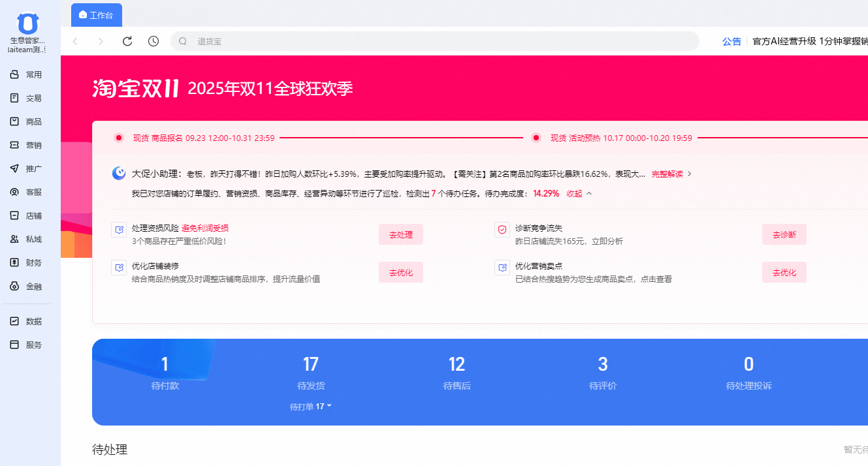This screenshot has width=868, height=466.
Task: Open the 完整解读 link in the assistant message
Action: pyautogui.click(x=667, y=174)
